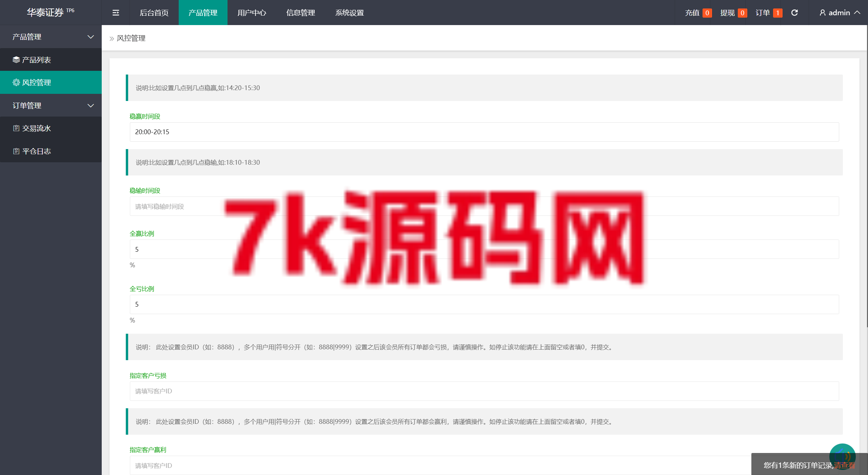Click the 全赢比例 field label
Image resolution: width=868 pixels, height=475 pixels.
coord(142,233)
